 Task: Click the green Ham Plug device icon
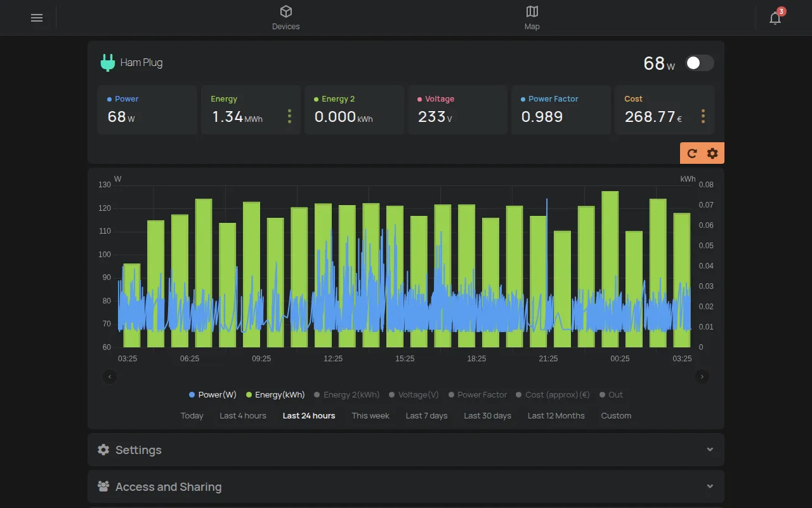108,63
